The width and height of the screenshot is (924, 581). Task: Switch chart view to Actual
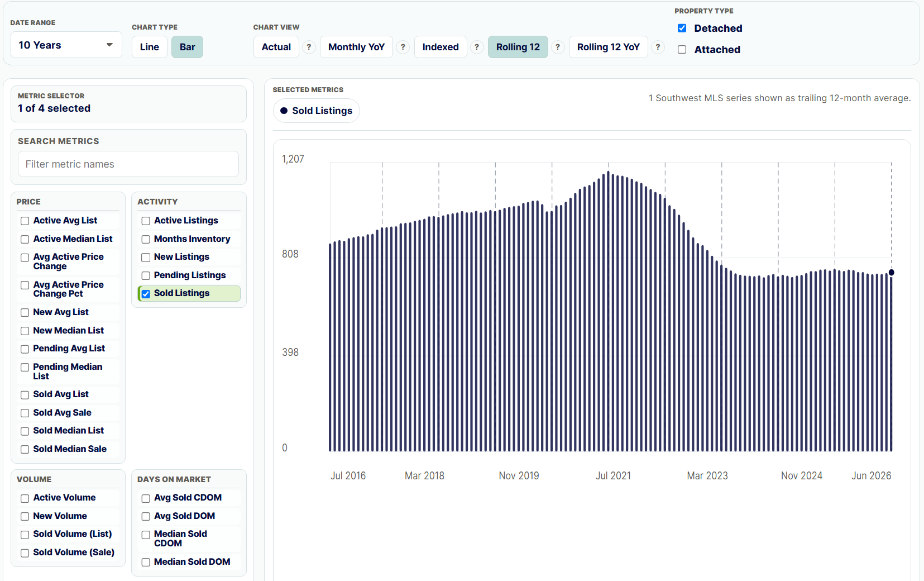[276, 47]
